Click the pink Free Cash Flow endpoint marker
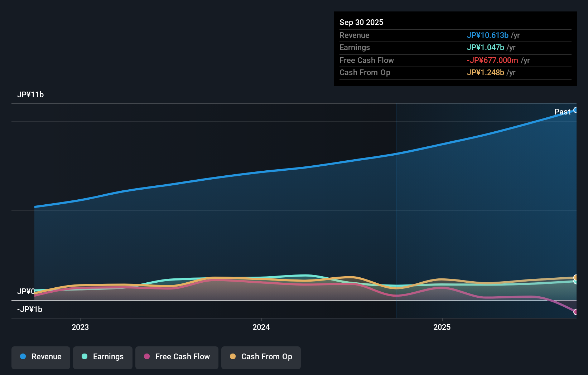588x375 pixels. pos(576,312)
